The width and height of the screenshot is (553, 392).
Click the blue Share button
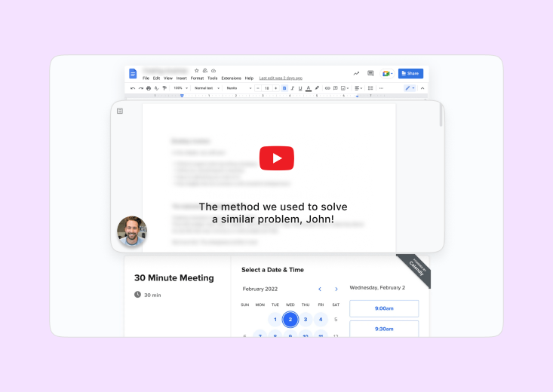coord(410,73)
